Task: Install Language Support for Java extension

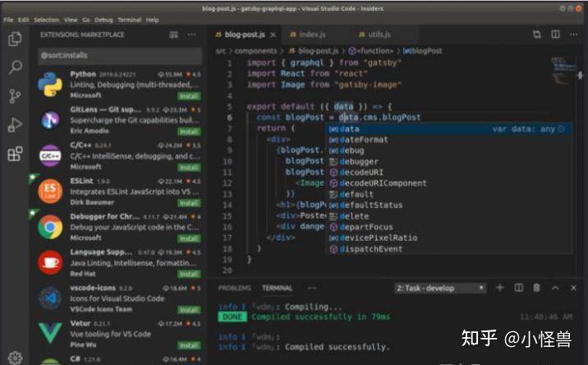Action: tap(189, 274)
